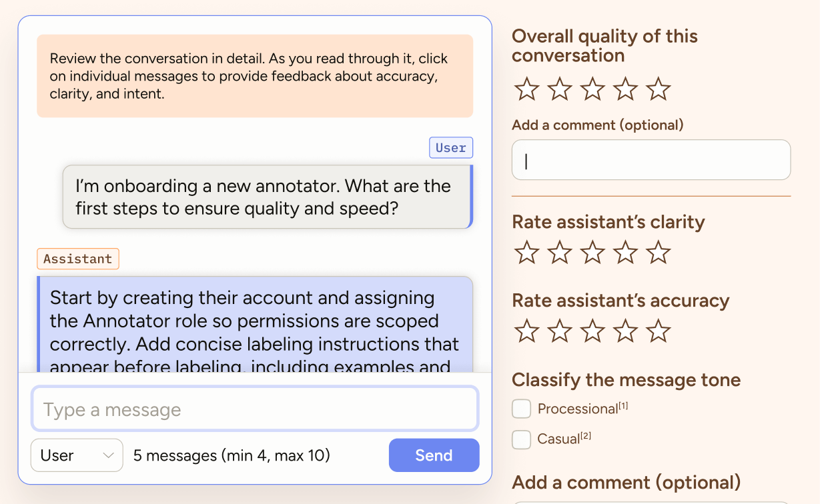The width and height of the screenshot is (820, 504).
Task: Set overall conversation quality to five stars
Action: [658, 89]
